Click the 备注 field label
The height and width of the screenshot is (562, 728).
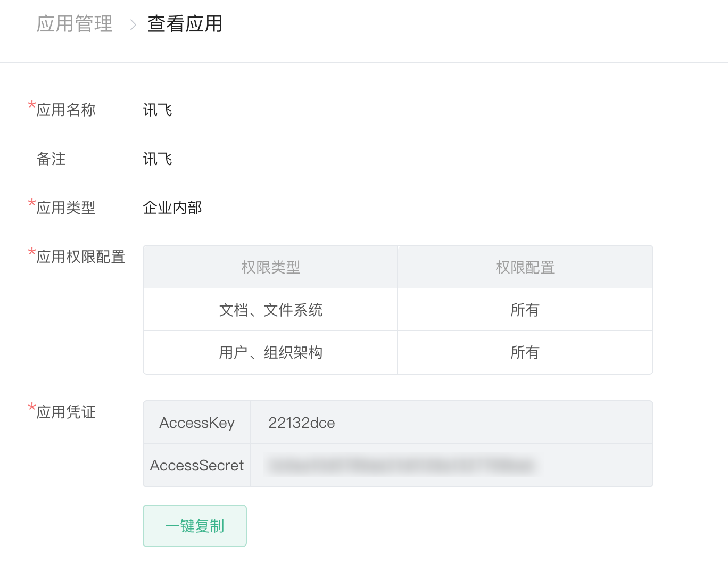[x=51, y=159]
